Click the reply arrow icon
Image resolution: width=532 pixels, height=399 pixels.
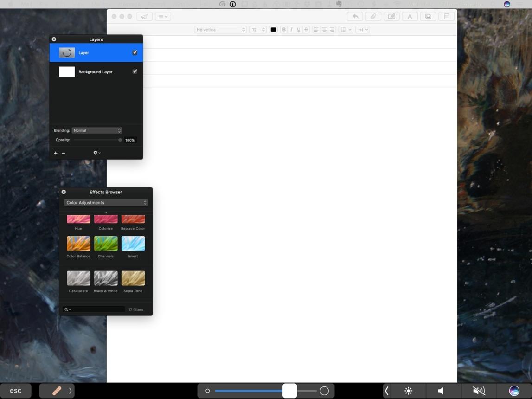[x=355, y=16]
